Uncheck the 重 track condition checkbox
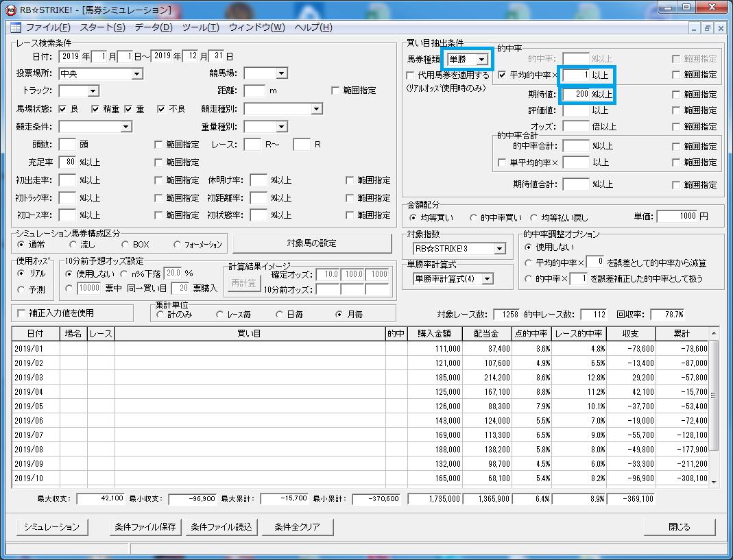 (128, 109)
